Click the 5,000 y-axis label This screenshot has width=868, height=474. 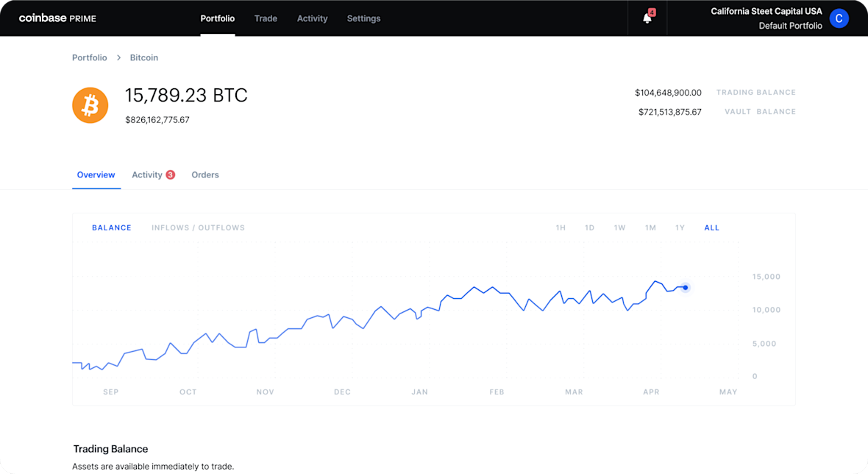(764, 344)
